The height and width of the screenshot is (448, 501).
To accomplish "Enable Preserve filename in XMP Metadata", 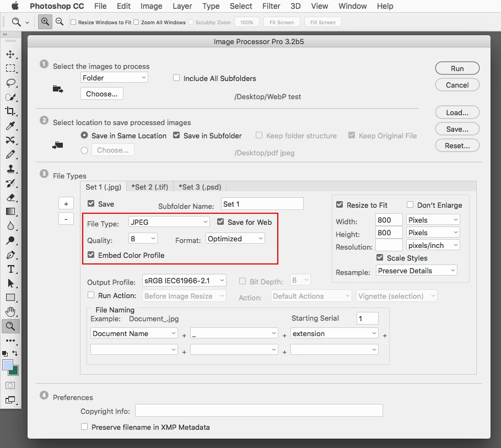I will pos(84,427).
